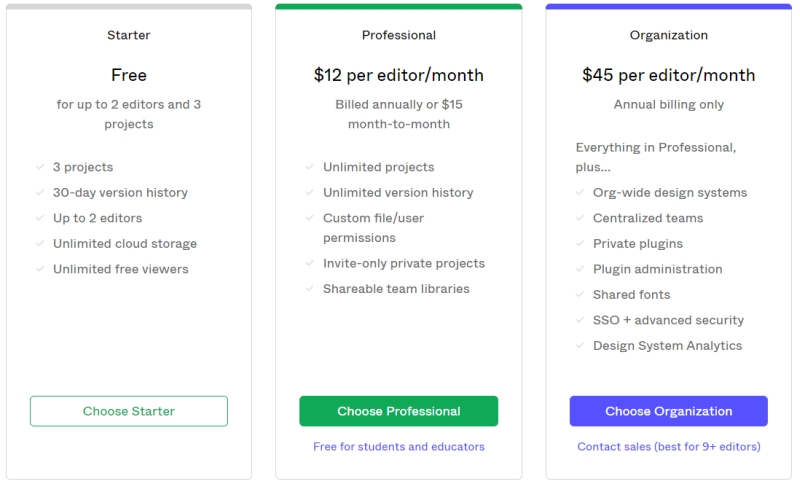
Task: Select the Starter plan heading
Action: pos(129,35)
